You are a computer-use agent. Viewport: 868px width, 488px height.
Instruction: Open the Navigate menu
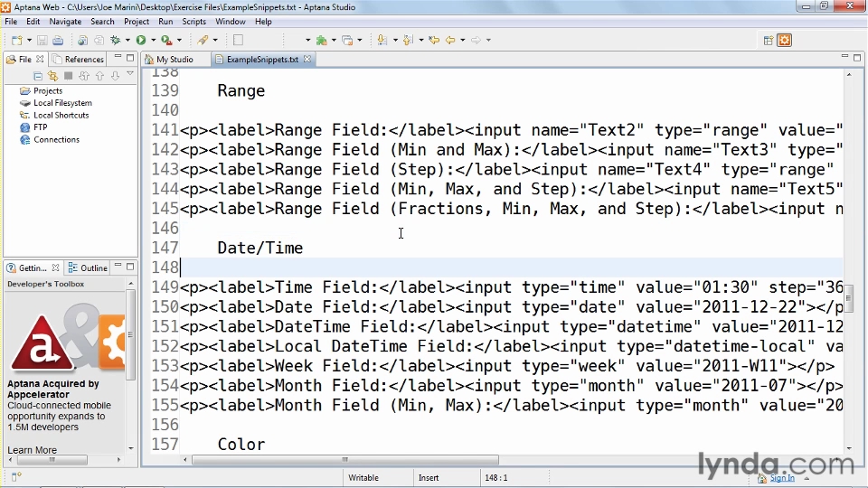click(x=65, y=22)
